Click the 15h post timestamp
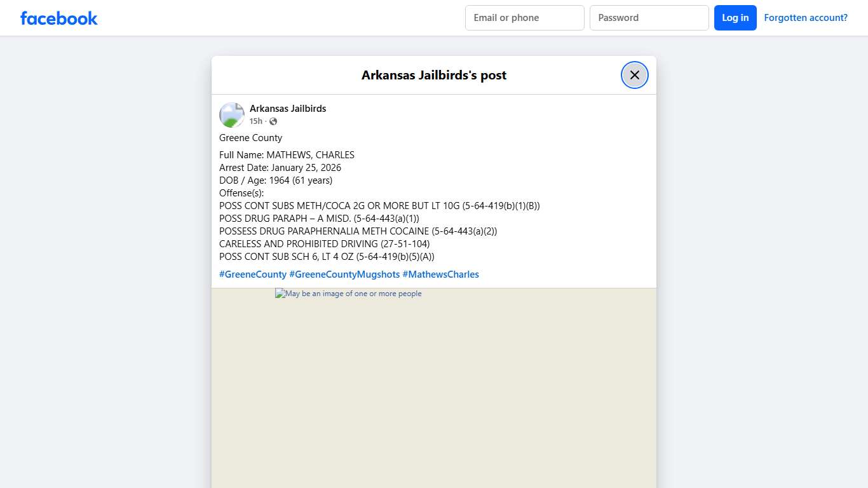The width and height of the screenshot is (868, 488). click(255, 121)
